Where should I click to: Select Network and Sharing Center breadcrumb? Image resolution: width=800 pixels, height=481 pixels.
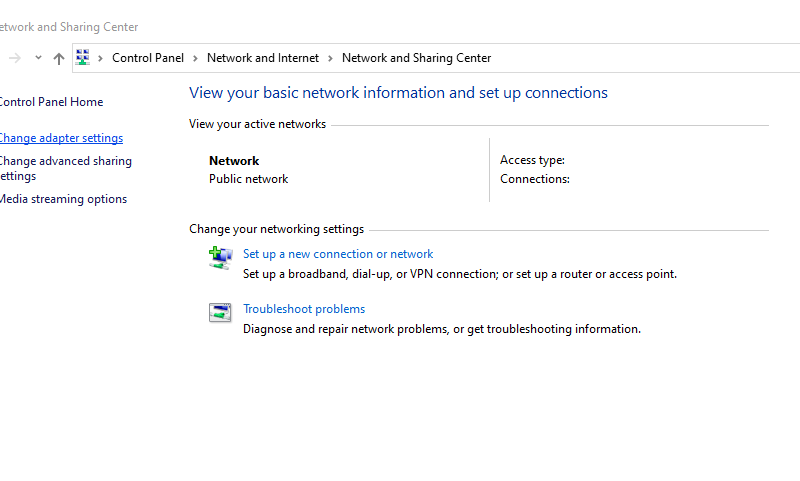tap(416, 58)
